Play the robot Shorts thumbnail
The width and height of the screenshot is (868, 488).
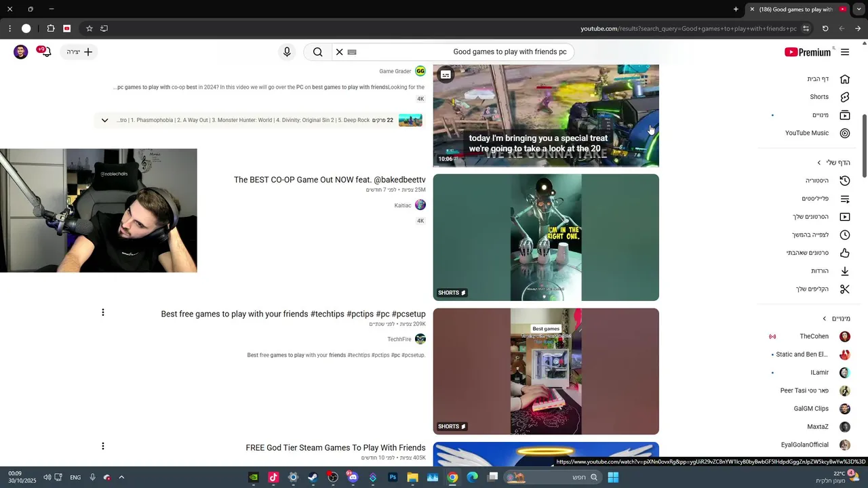tap(546, 237)
